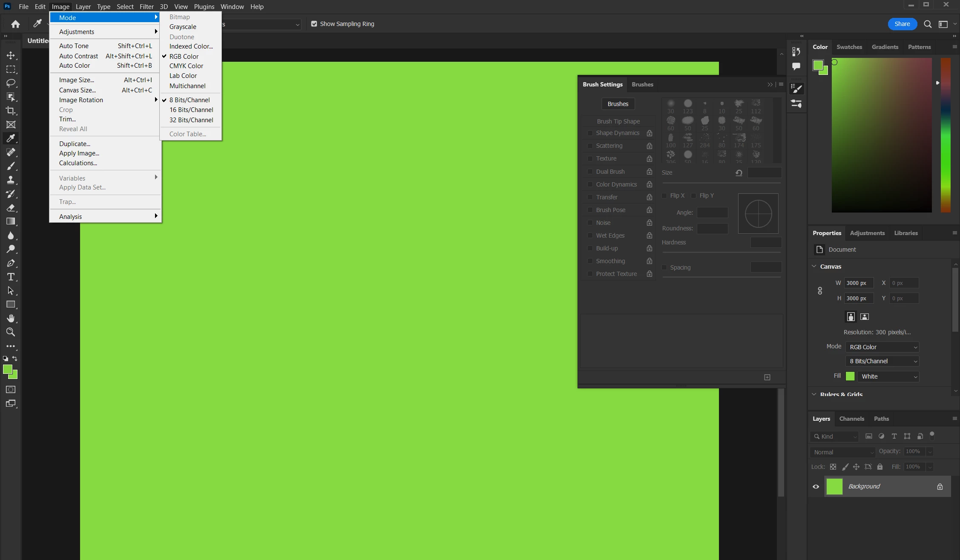Collapse the Canvas section

814,266
